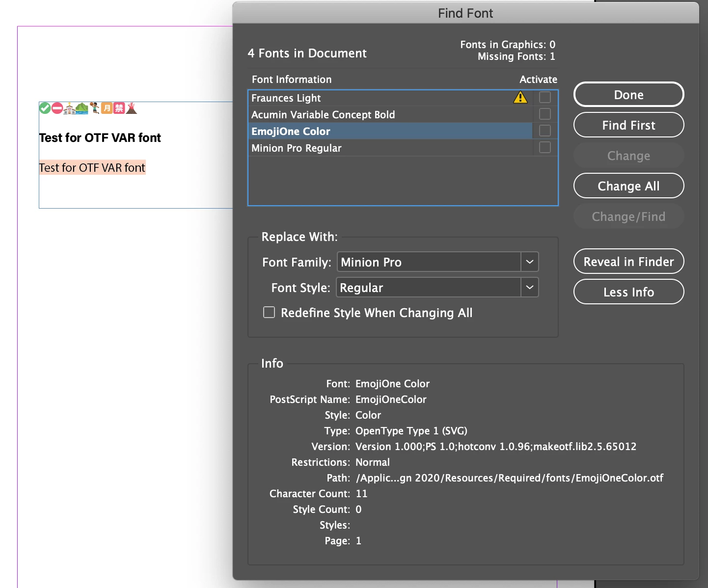
Task: Click the missing font warning icon for Fraunces Light
Action: point(520,98)
